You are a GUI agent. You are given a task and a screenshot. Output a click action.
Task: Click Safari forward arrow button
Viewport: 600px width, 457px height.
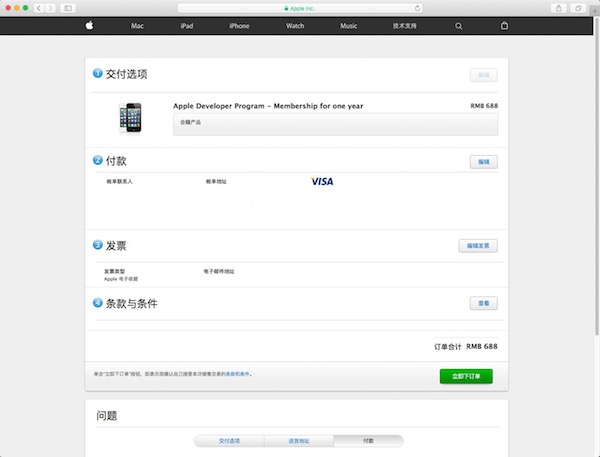pyautogui.click(x=51, y=8)
